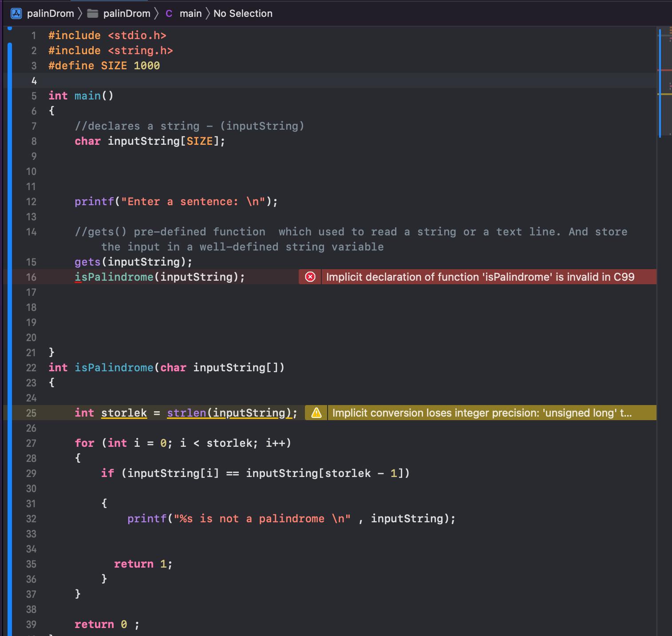672x636 pixels.
Task: Open the 'main' file breadcrumb menu
Action: pyautogui.click(x=190, y=13)
